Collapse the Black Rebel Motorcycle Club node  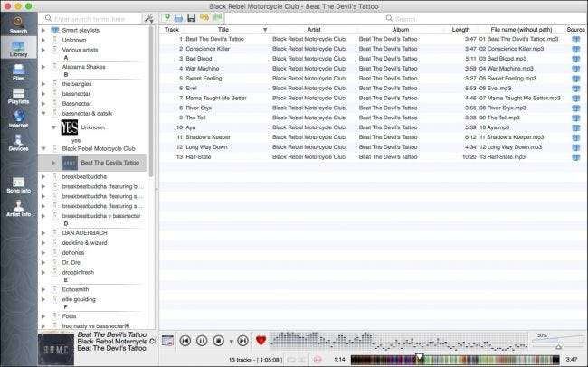coord(43,148)
